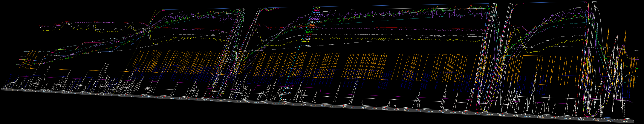Click time axis tick 265,56

[528, 117]
